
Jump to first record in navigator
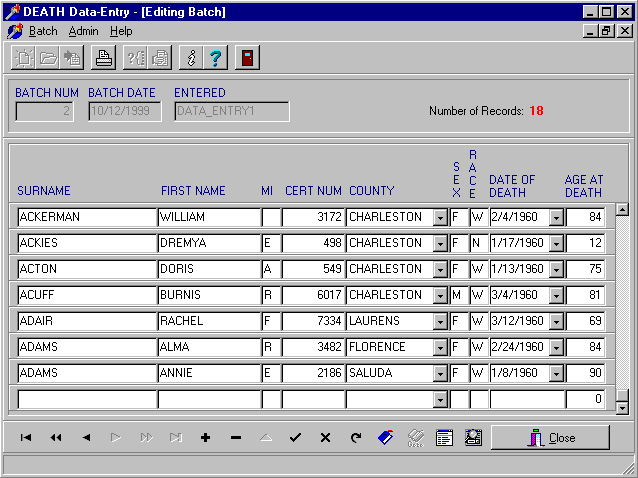[26, 438]
